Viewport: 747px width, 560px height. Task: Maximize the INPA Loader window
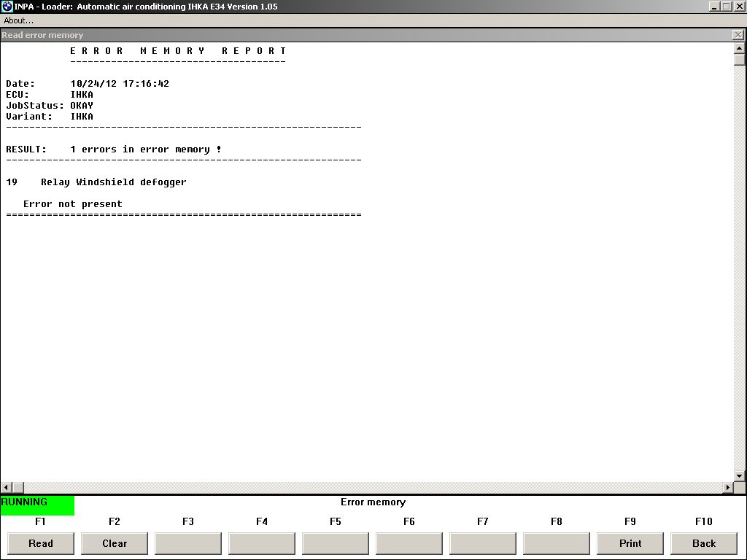(727, 7)
